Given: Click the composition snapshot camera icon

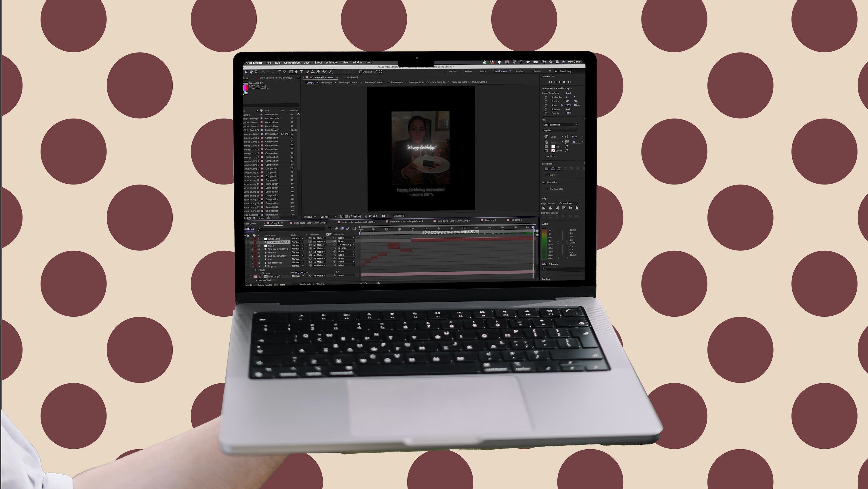Looking at the screenshot, I should point(383,216).
